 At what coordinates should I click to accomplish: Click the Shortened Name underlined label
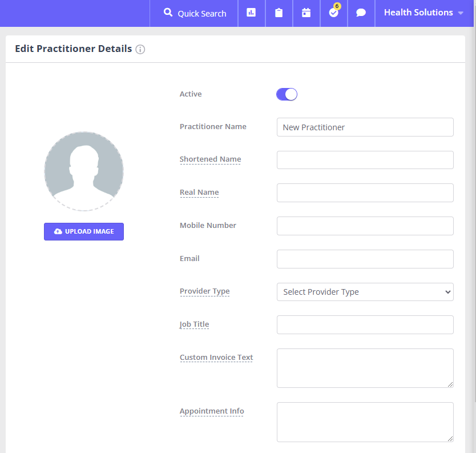[210, 159]
